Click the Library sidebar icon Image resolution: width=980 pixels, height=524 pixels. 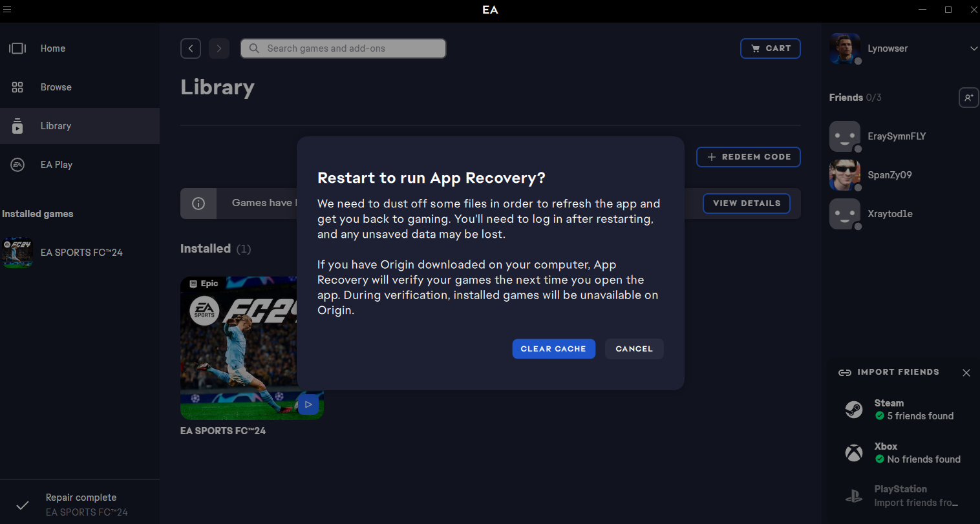coord(17,126)
